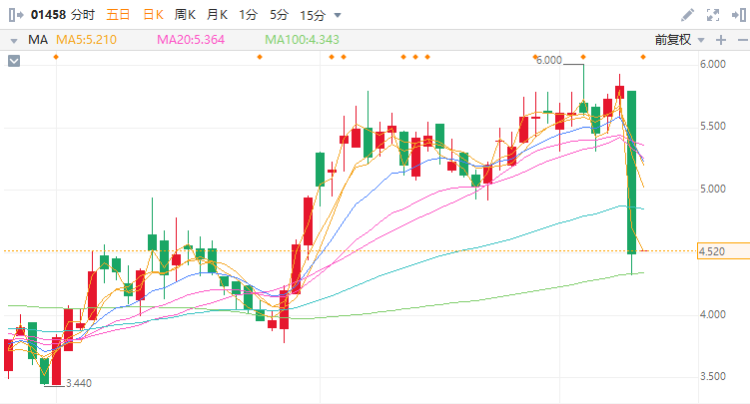Viewport: 750px width, 404px height.
Task: Open the pencil drawing tool
Action: (687, 15)
